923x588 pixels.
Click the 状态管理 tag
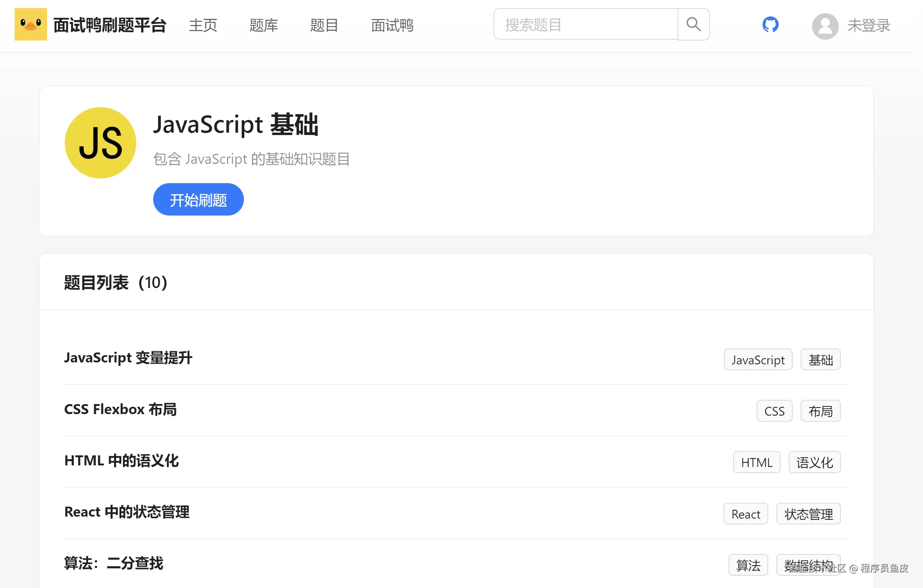808,514
